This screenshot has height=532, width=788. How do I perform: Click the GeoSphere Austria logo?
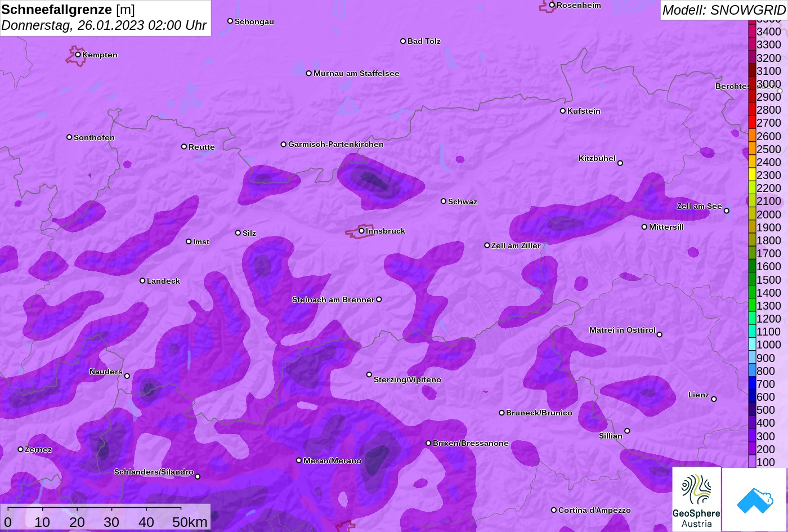[x=697, y=499]
